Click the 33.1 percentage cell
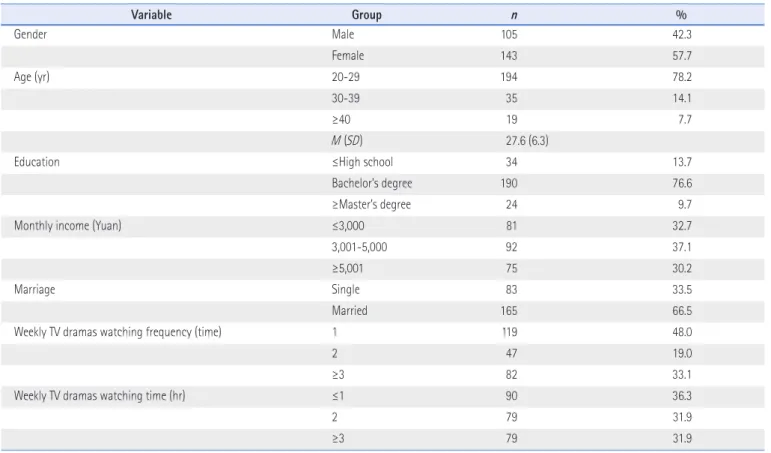The height and width of the screenshot is (453, 771). click(x=682, y=375)
